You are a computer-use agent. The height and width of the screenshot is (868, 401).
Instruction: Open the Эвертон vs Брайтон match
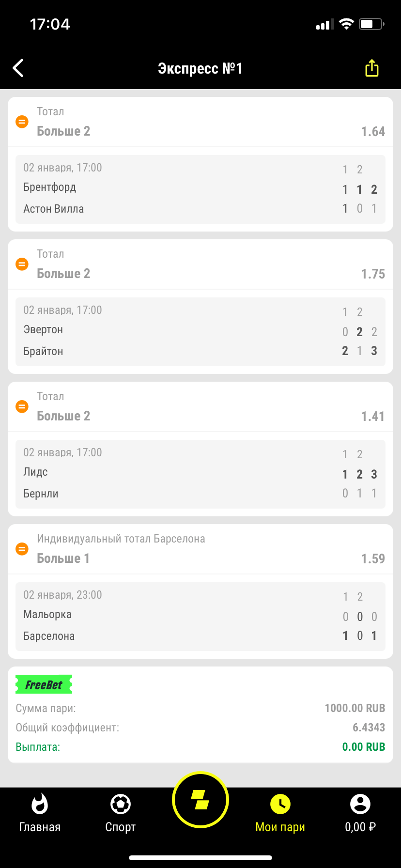200,332
